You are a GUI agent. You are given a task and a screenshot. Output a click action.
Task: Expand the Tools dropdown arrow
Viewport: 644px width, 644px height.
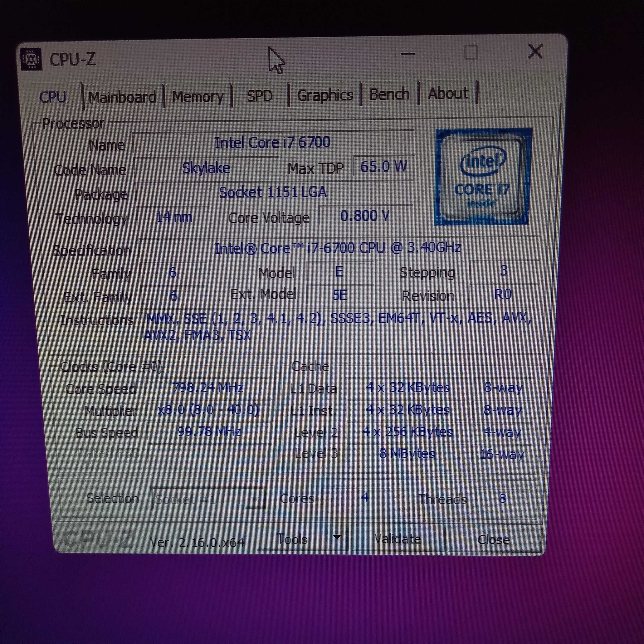coord(337,537)
